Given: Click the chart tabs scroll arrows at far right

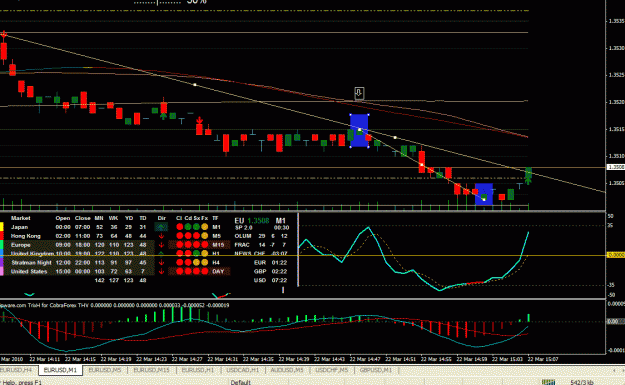Looking at the screenshot, I should point(619,371).
